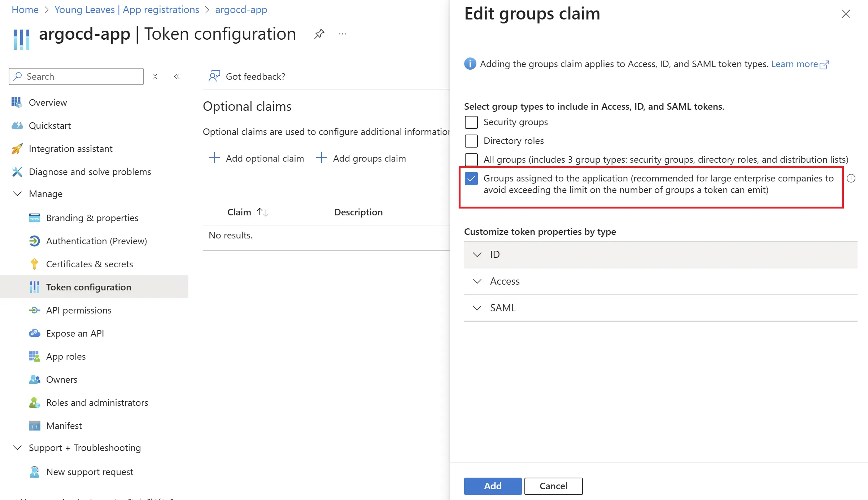The width and height of the screenshot is (868, 500).
Task: Expand the ID token properties section
Action: (x=660, y=255)
